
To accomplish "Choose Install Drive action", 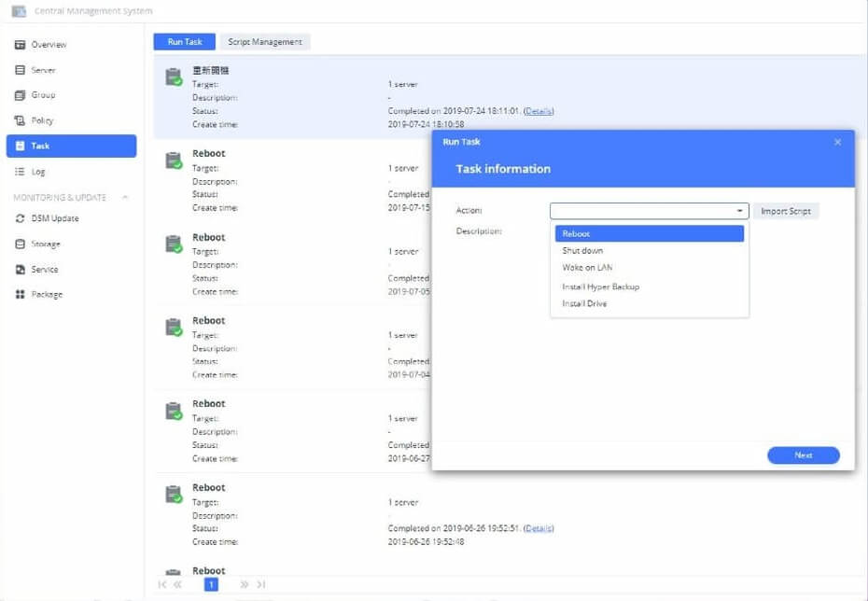I will tap(650, 303).
